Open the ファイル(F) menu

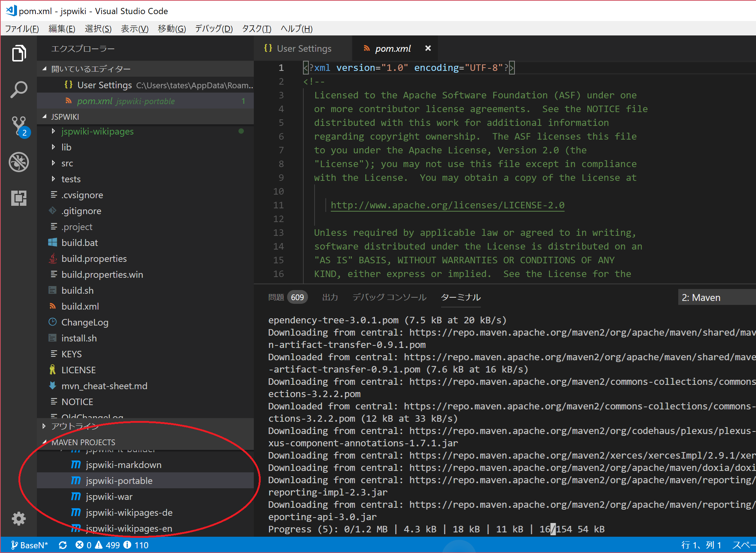pyautogui.click(x=22, y=29)
